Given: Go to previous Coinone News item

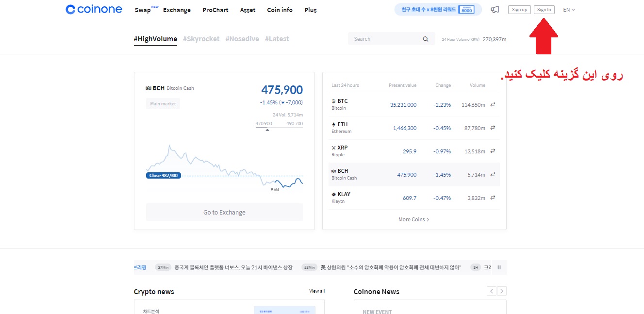Looking at the screenshot, I should coord(492,291).
